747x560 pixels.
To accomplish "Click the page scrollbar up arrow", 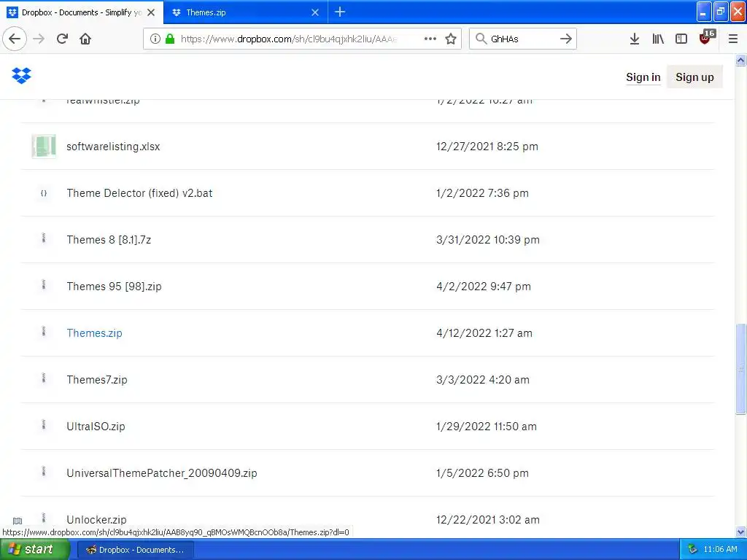I will click(x=740, y=61).
